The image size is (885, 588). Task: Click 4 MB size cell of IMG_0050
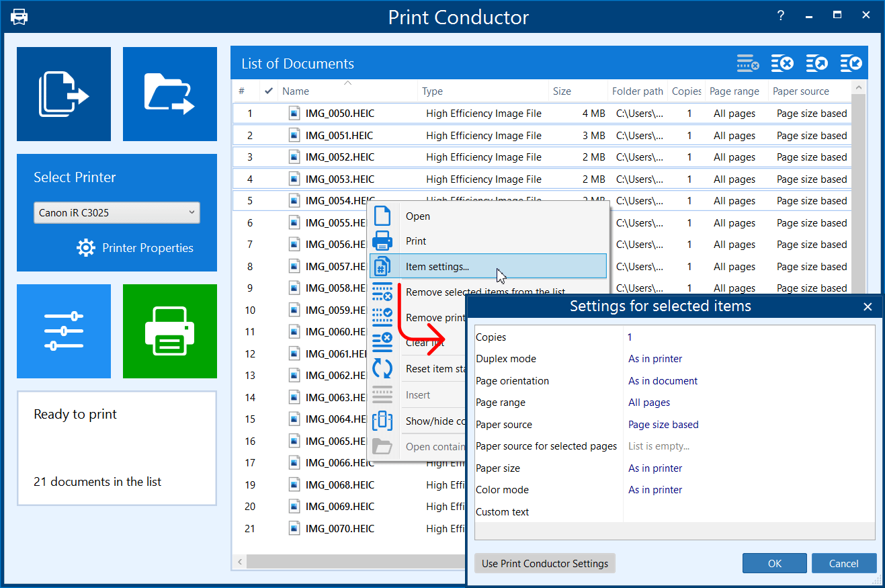(x=593, y=114)
